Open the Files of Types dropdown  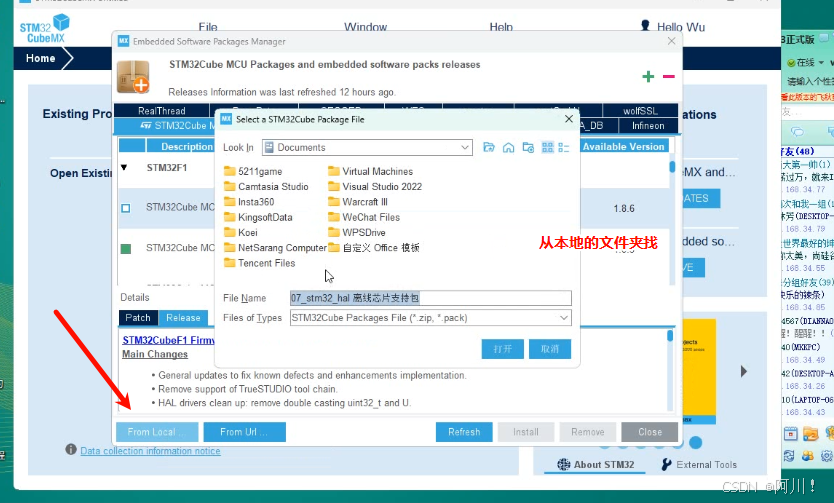tap(430, 318)
